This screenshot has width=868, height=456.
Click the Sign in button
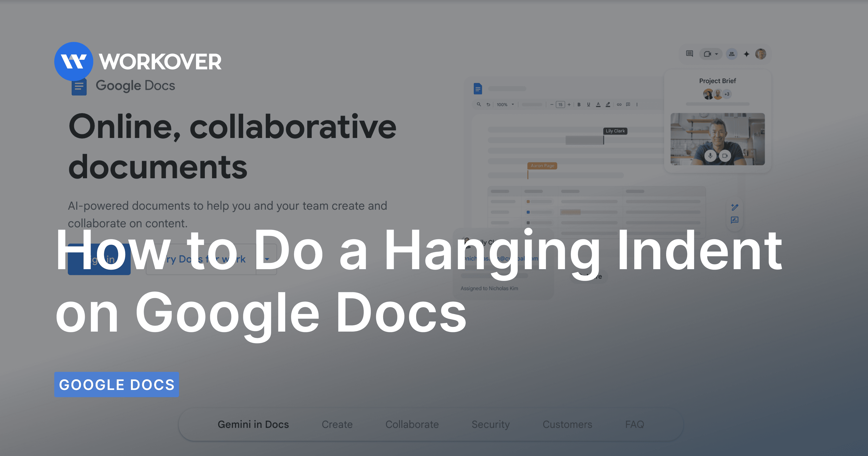[x=99, y=259]
